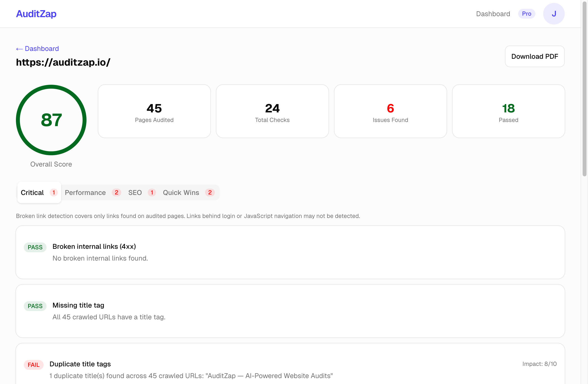
Task: Click the Download PDF button
Action: point(535,56)
